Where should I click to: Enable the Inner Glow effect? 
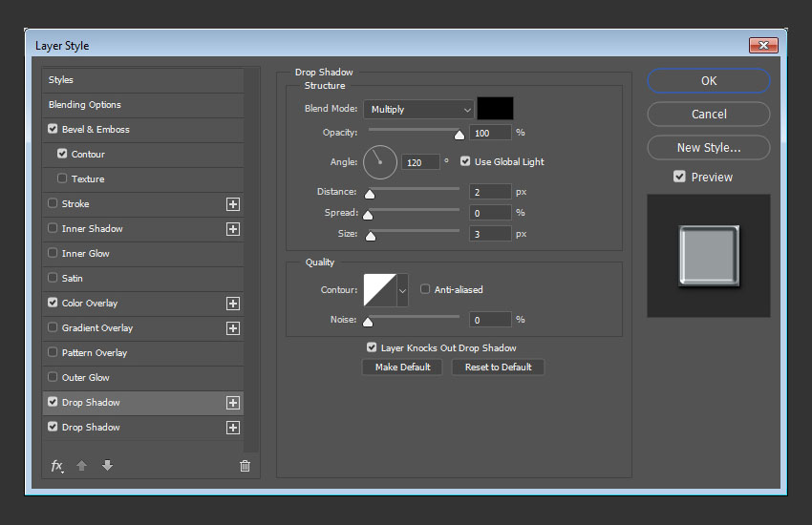click(x=53, y=253)
